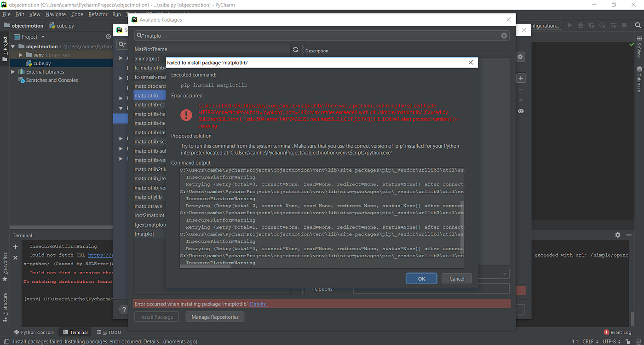This screenshot has width=644, height=345.
Task: Click the locate target icon in Project panel
Action: click(109, 37)
